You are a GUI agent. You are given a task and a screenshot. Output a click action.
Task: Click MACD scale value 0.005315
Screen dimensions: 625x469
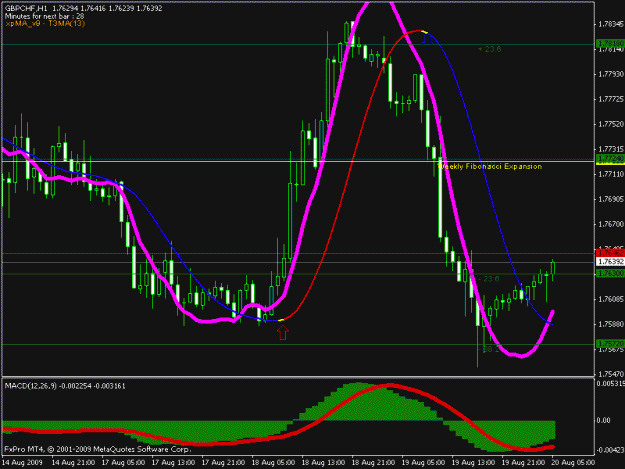[x=611, y=384]
